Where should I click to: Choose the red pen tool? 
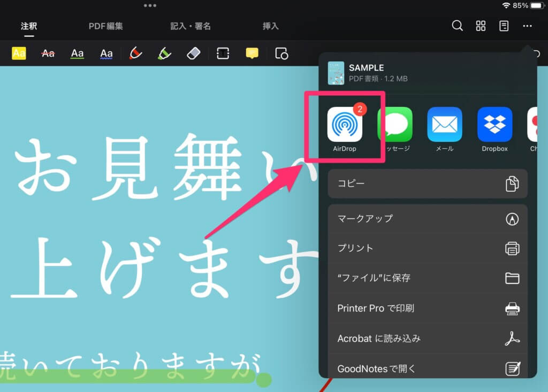(136, 53)
